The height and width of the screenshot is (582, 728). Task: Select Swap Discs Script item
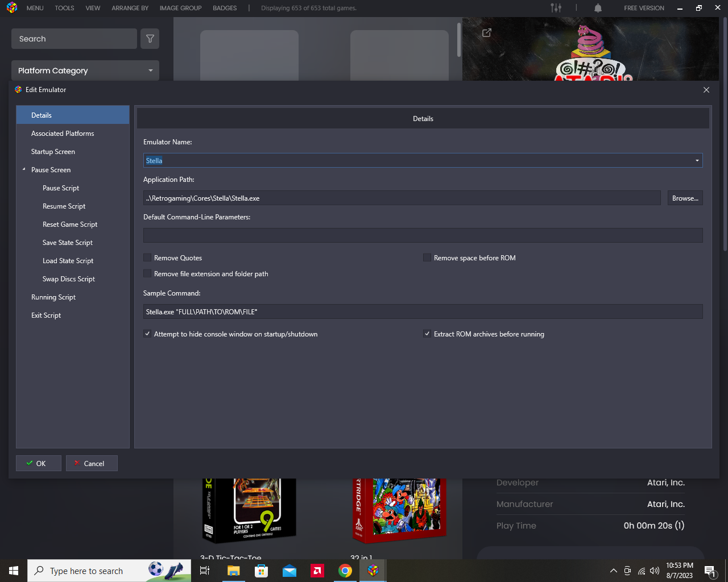pos(73,278)
